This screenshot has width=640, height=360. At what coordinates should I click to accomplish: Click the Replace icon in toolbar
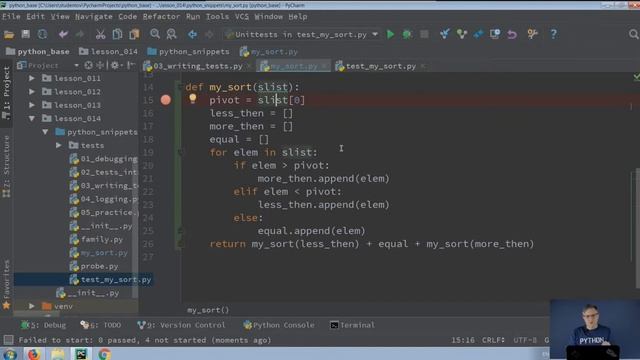click(171, 34)
